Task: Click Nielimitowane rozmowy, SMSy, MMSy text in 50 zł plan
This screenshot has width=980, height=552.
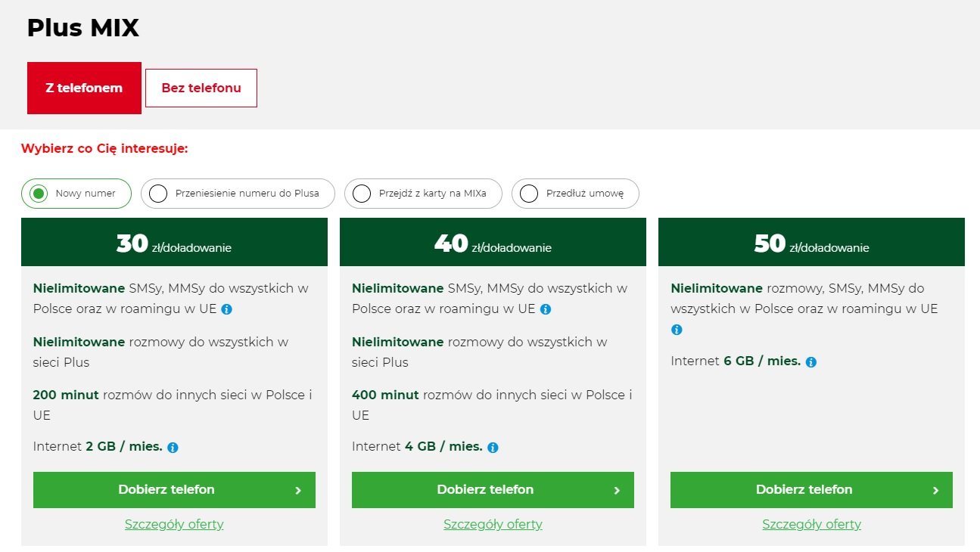Action: 804,299
